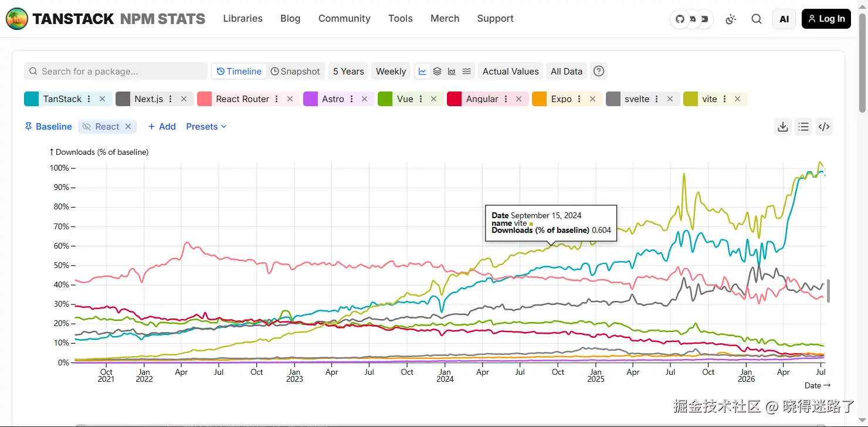Open the chart help question mark
The height and width of the screenshot is (427, 868).
click(599, 72)
